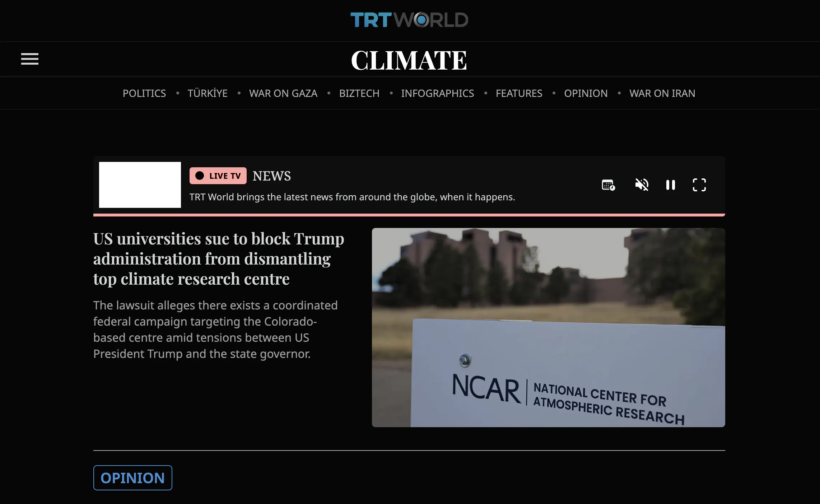
Task: Read the US universities sue headline article
Action: tap(219, 259)
